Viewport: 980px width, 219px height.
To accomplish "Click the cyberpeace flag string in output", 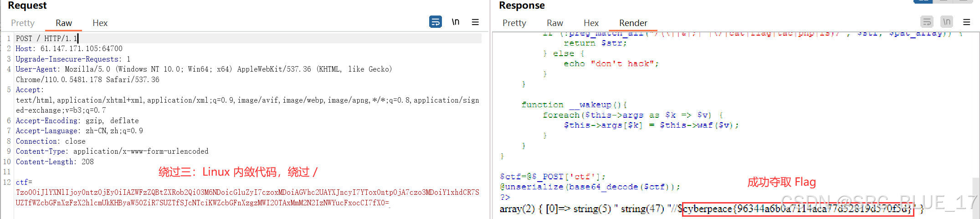I will (x=798, y=209).
